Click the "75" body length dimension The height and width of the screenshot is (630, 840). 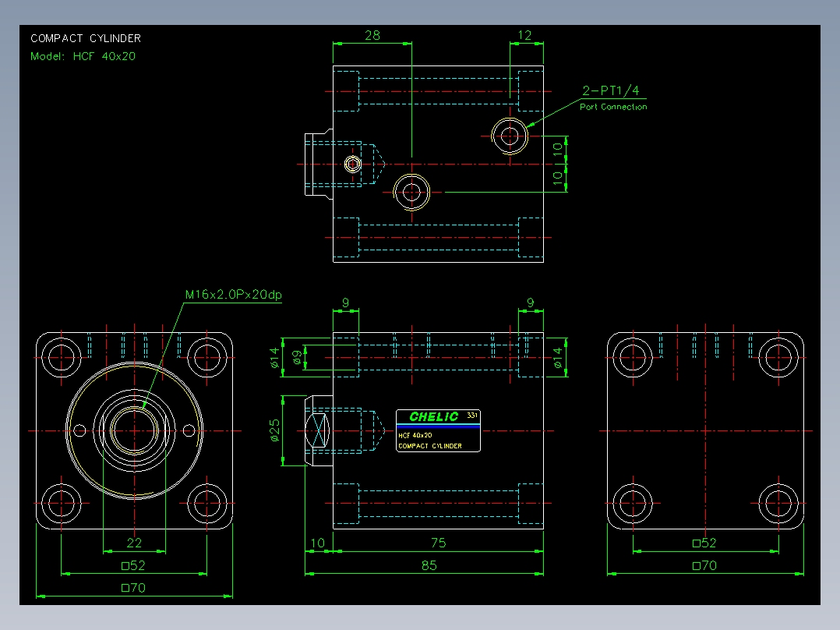[x=438, y=543]
